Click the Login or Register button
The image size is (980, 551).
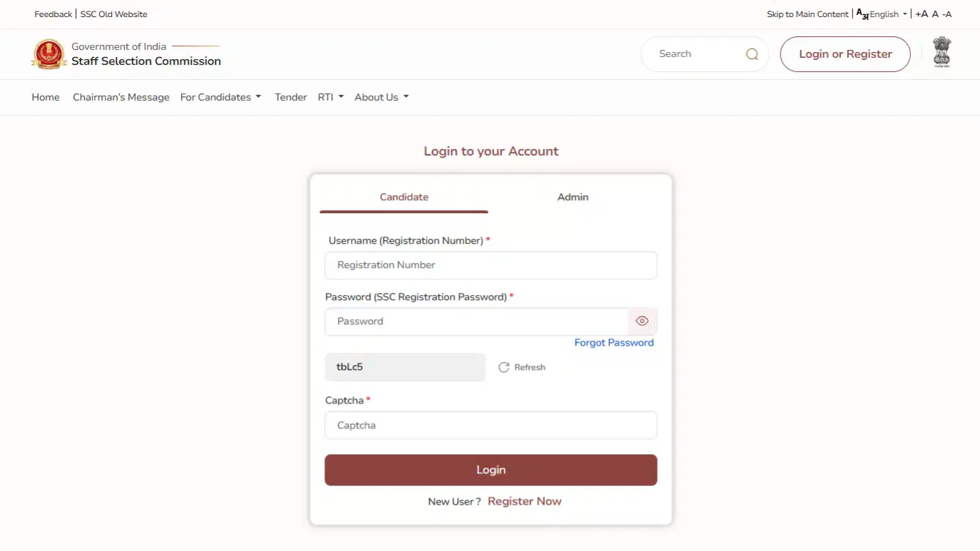pos(845,54)
